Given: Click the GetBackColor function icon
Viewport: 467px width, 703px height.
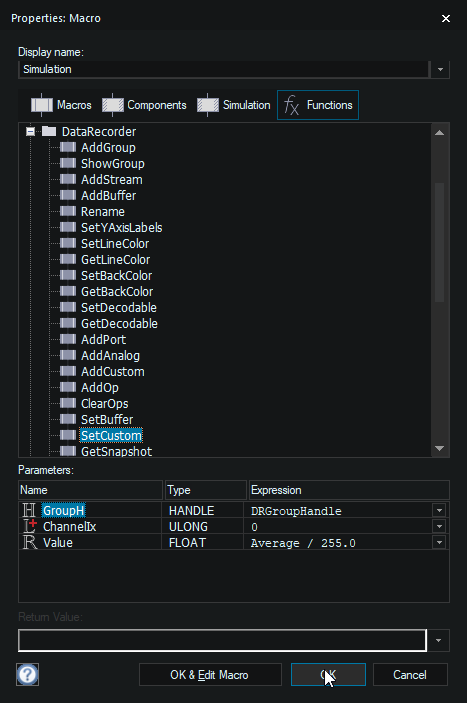Looking at the screenshot, I should click(x=68, y=291).
